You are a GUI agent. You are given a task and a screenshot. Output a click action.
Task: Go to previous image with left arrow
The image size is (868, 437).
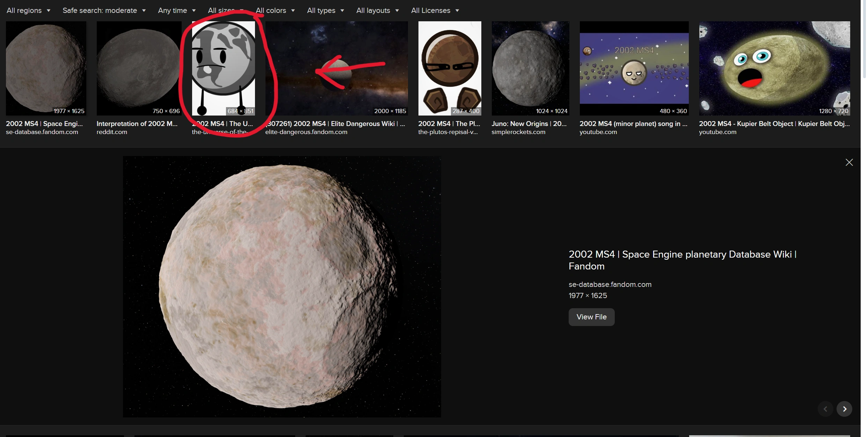tap(825, 409)
